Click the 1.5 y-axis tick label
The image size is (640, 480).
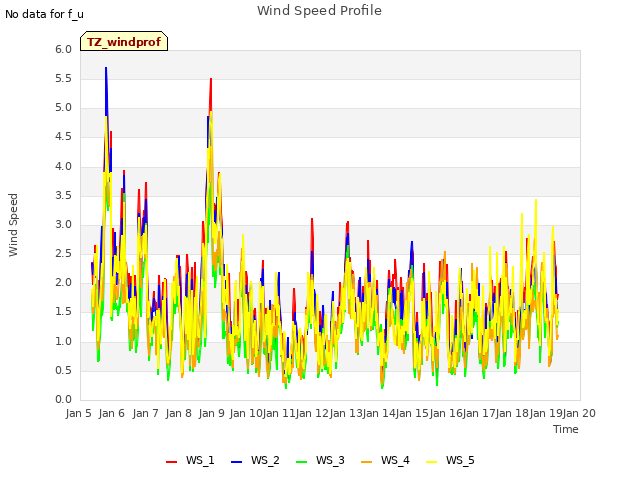(x=63, y=312)
